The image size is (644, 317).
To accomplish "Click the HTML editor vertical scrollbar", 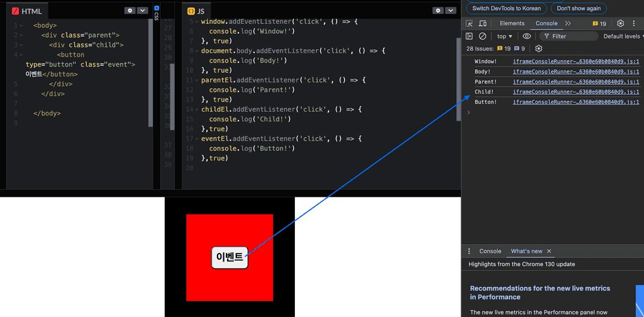I will click(150, 73).
